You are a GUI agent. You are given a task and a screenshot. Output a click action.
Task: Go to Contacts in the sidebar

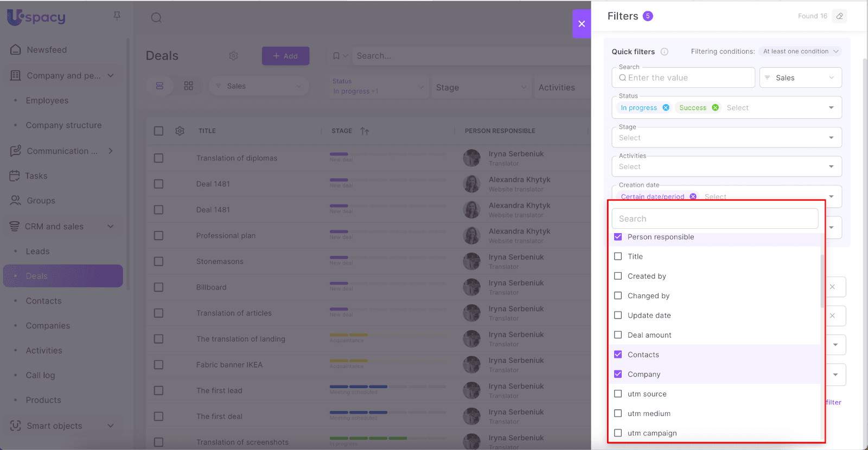[x=43, y=301]
